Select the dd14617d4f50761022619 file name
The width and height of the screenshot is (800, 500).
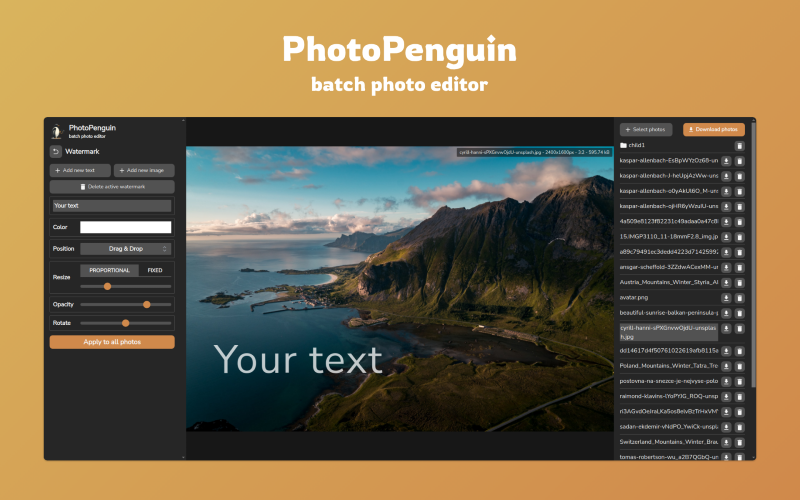coord(669,351)
